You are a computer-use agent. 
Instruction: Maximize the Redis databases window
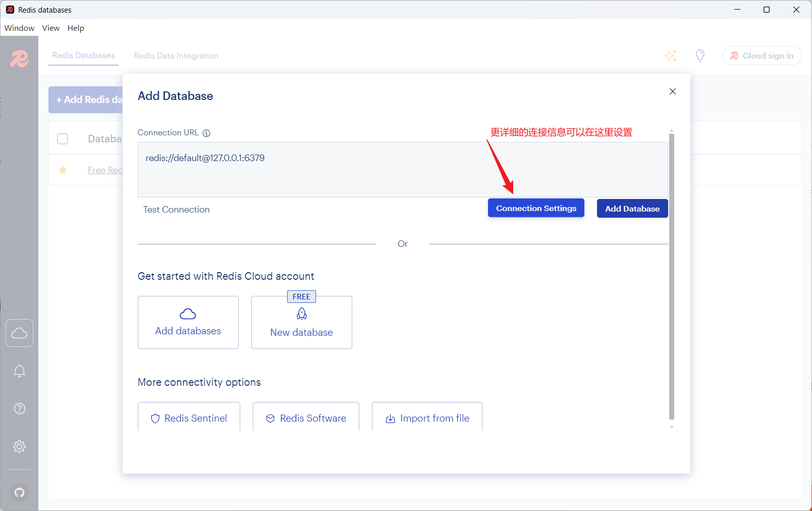(767, 10)
